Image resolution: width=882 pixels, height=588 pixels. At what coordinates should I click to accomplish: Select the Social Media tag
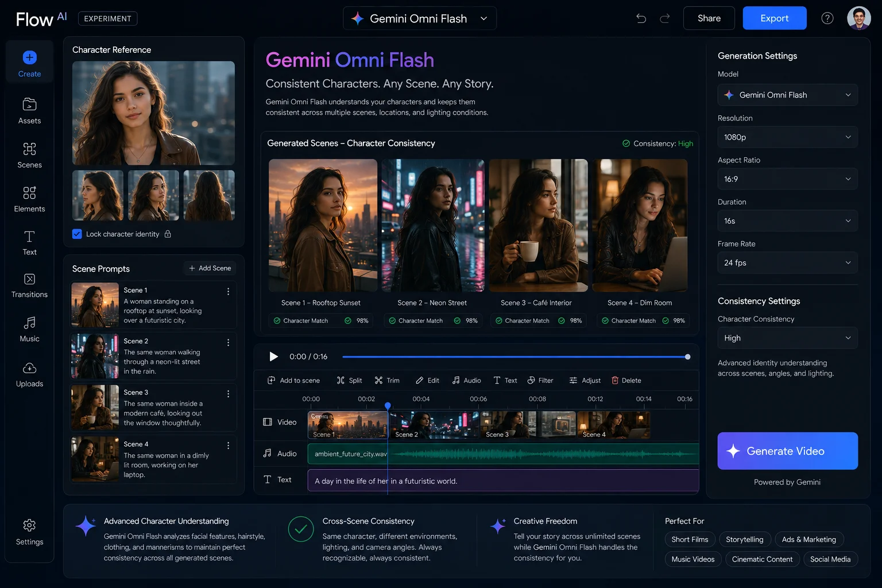tap(830, 559)
